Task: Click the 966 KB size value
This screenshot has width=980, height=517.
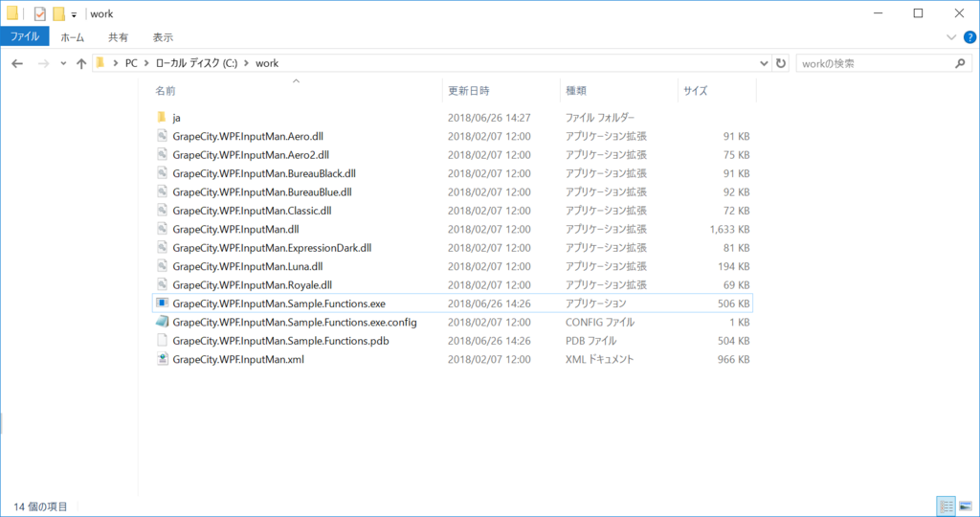Action: (734, 359)
